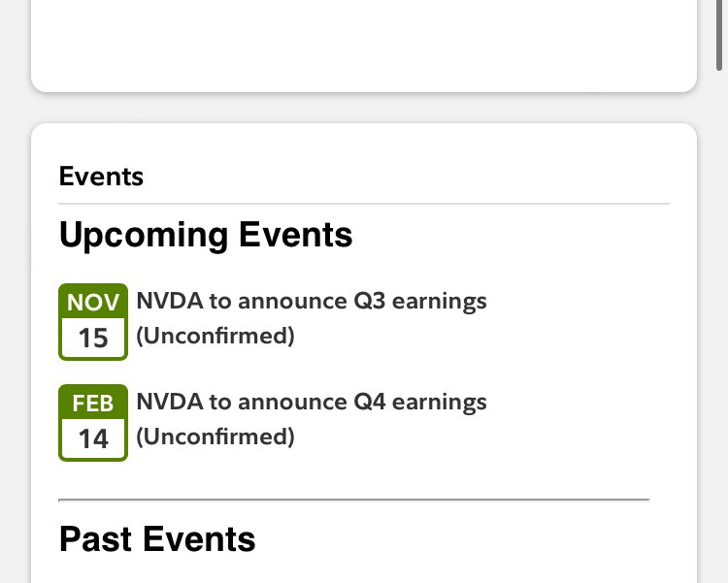Click the page scrollbar thumb
Viewport: 728px width, 583px height.
[x=718, y=35]
